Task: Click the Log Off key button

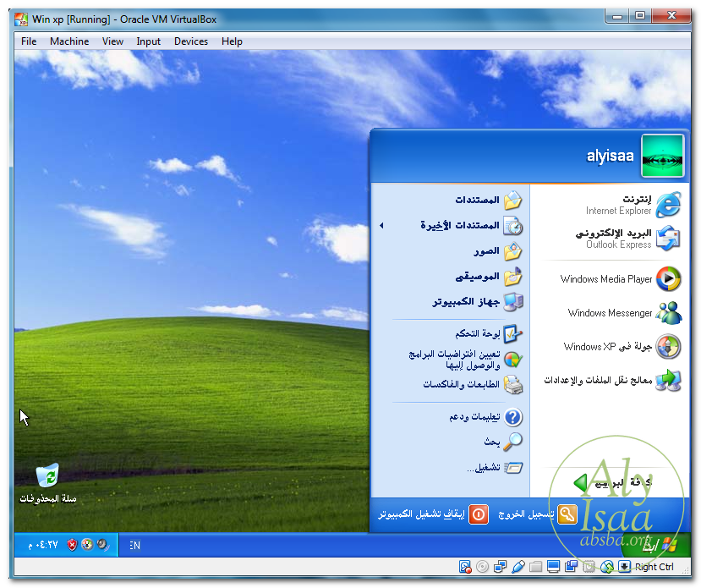Action: point(567,514)
